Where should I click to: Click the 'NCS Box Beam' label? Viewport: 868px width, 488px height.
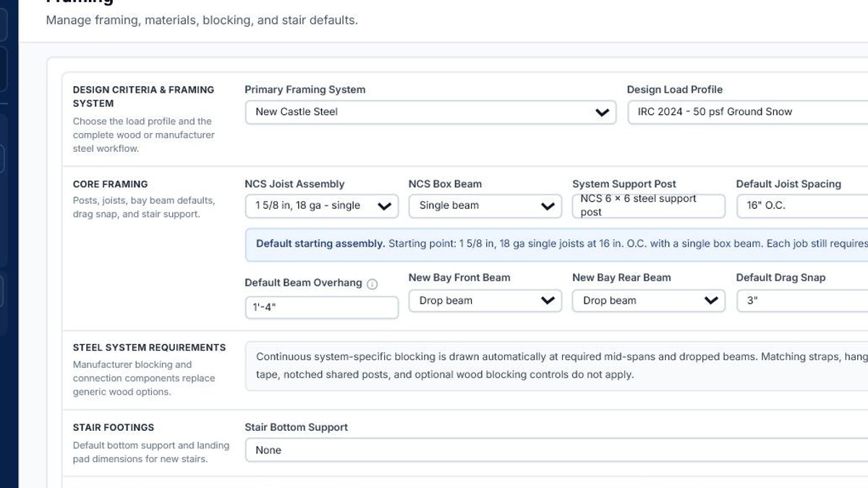[x=445, y=184]
